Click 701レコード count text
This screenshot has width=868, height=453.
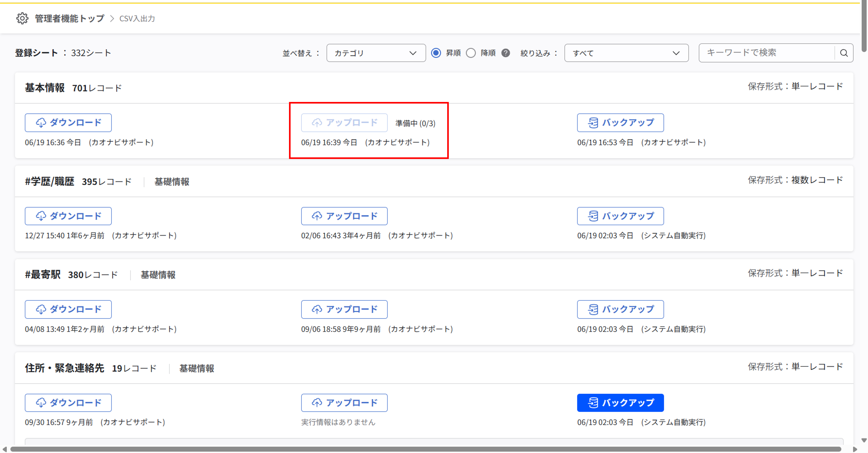97,88
